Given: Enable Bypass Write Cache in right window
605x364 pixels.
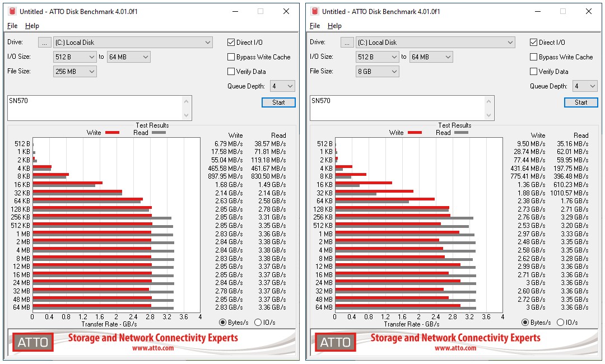Looking at the screenshot, I should 534,57.
